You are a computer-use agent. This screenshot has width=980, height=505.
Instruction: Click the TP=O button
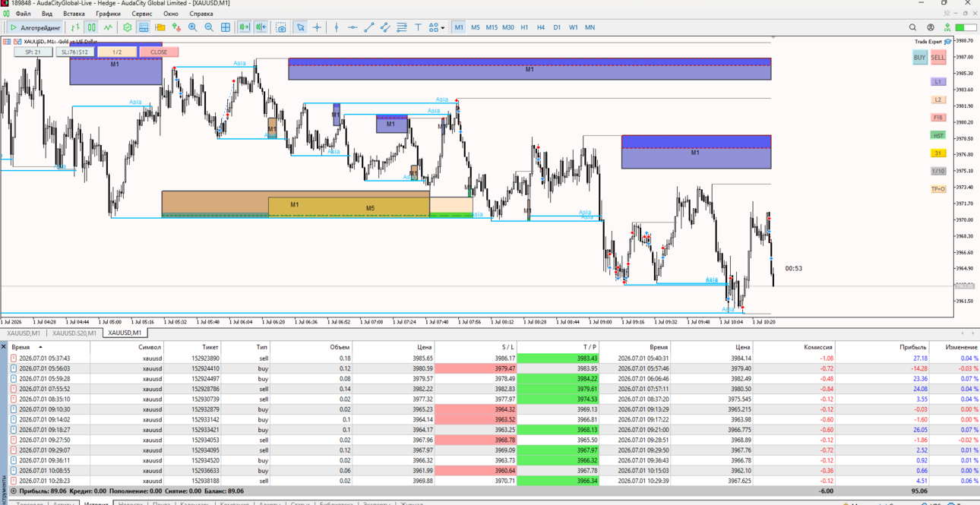938,189
